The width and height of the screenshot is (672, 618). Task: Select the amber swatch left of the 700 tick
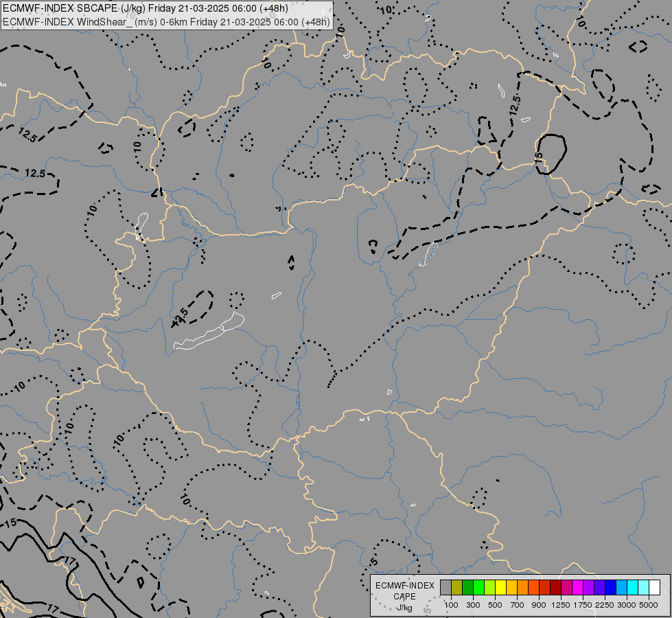(511, 588)
